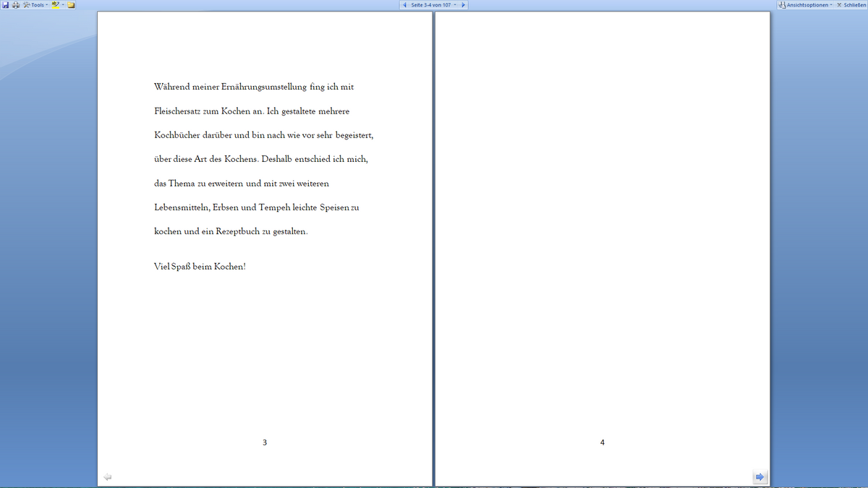The image size is (868, 488).
Task: Click Schließen to exit reading view
Action: click(x=851, y=5)
